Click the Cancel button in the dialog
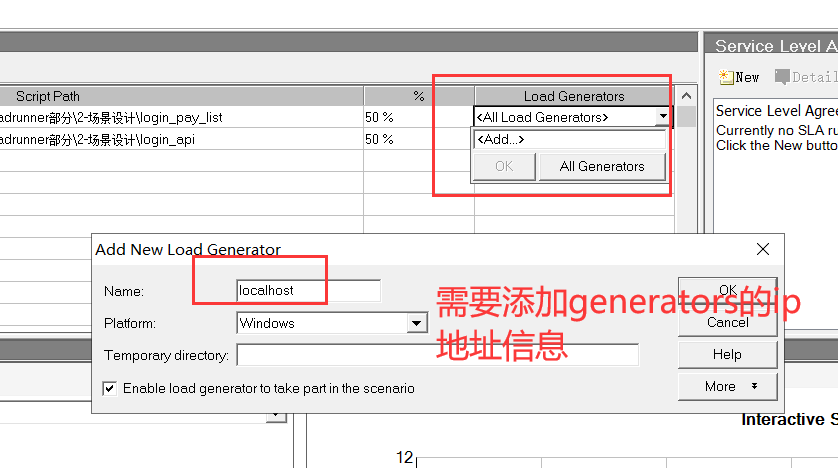The image size is (838, 468). pos(727,322)
